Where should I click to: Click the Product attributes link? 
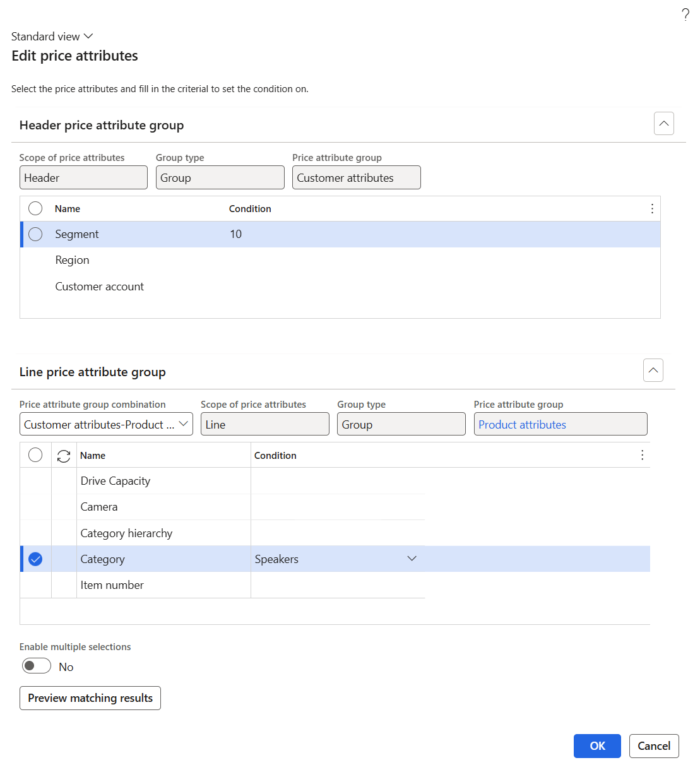522,425
